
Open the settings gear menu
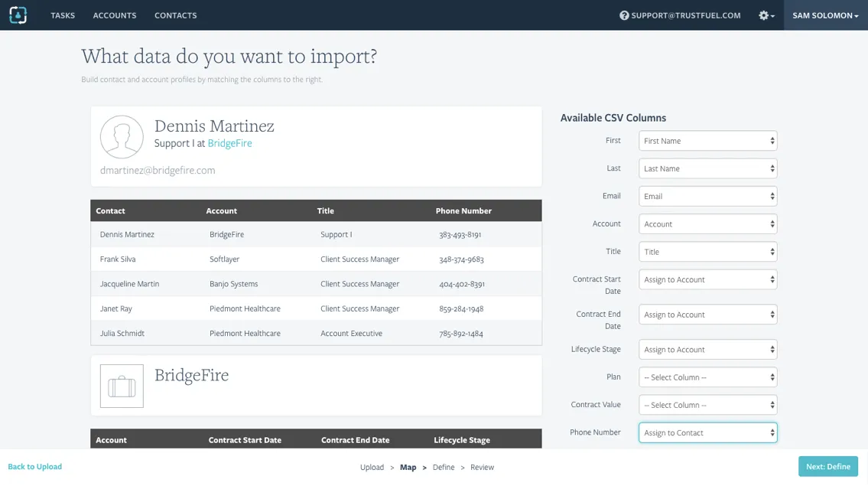(x=763, y=15)
